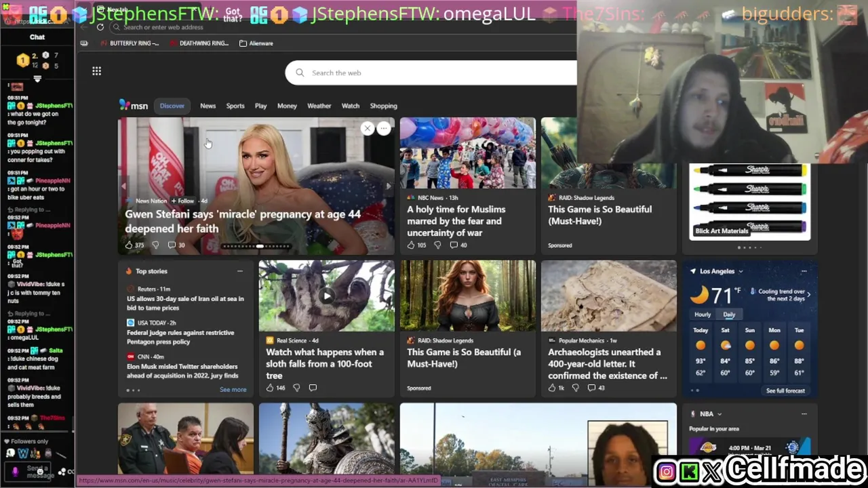This screenshot has width=868, height=488.
Task: Open the MSN apps grid icon
Action: (x=96, y=71)
